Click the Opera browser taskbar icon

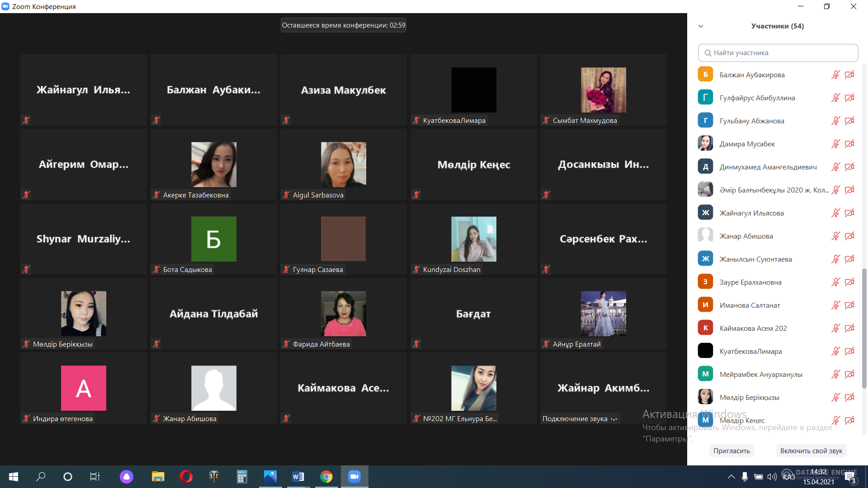click(x=186, y=476)
